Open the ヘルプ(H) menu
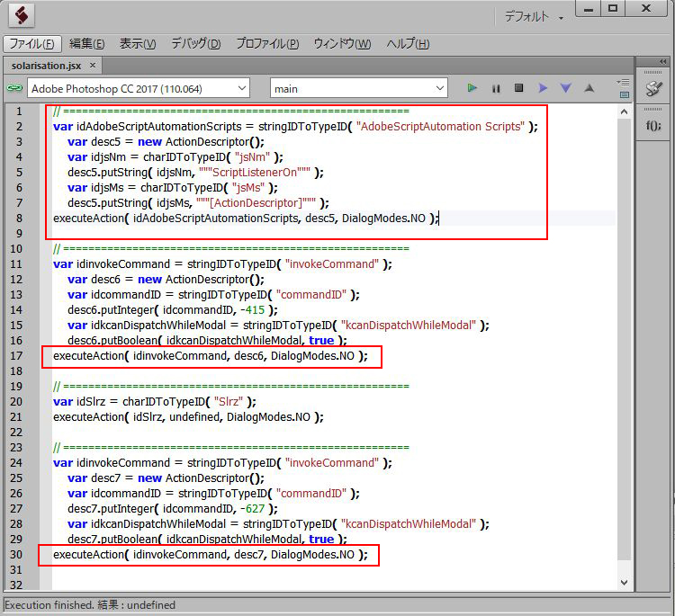Image resolution: width=675 pixels, height=616 pixels. point(408,43)
